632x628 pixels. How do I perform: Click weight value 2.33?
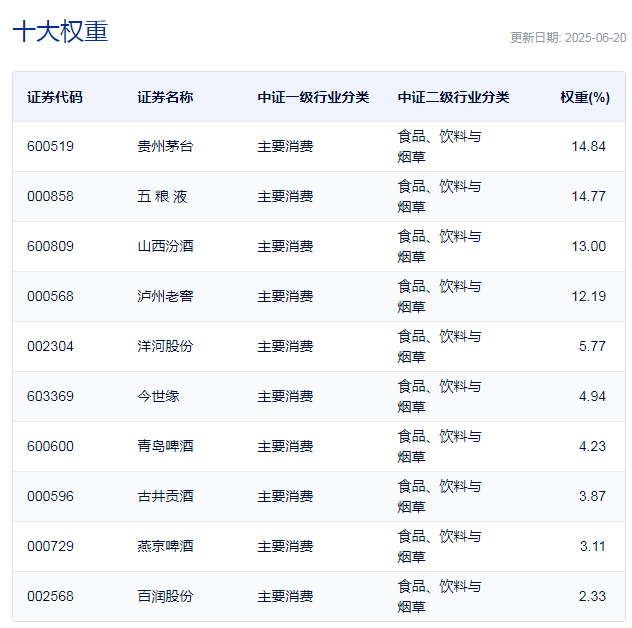(592, 596)
